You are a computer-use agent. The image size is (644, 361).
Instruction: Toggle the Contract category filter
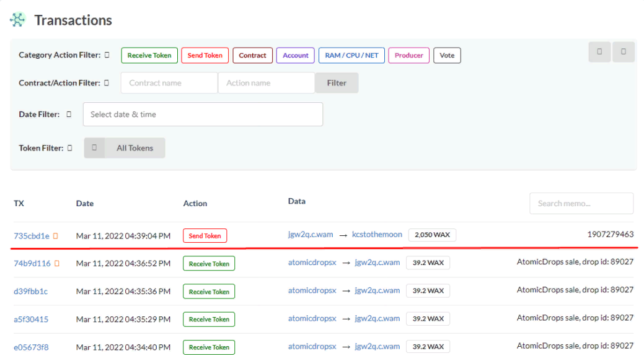coord(253,55)
